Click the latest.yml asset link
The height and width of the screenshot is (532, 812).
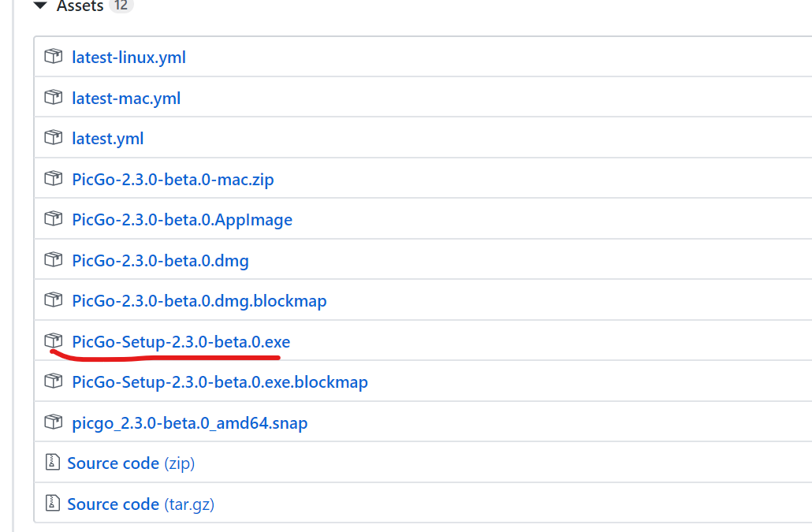[107, 138]
